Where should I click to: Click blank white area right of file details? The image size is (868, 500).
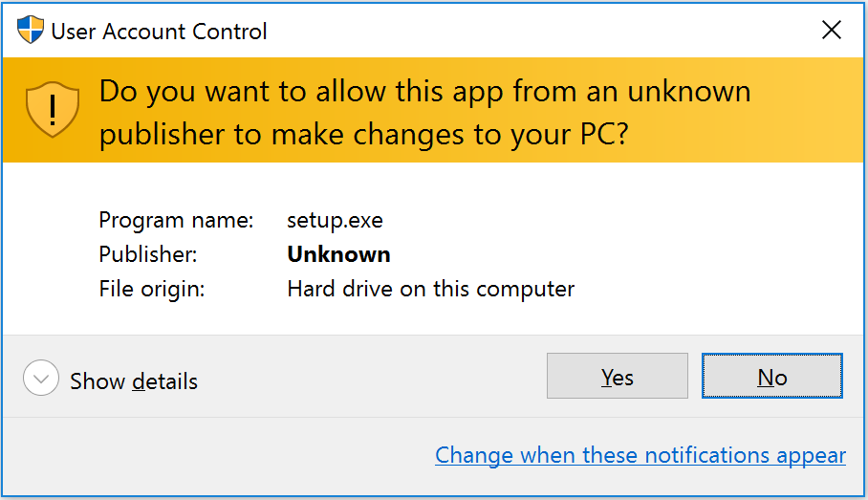click(727, 253)
